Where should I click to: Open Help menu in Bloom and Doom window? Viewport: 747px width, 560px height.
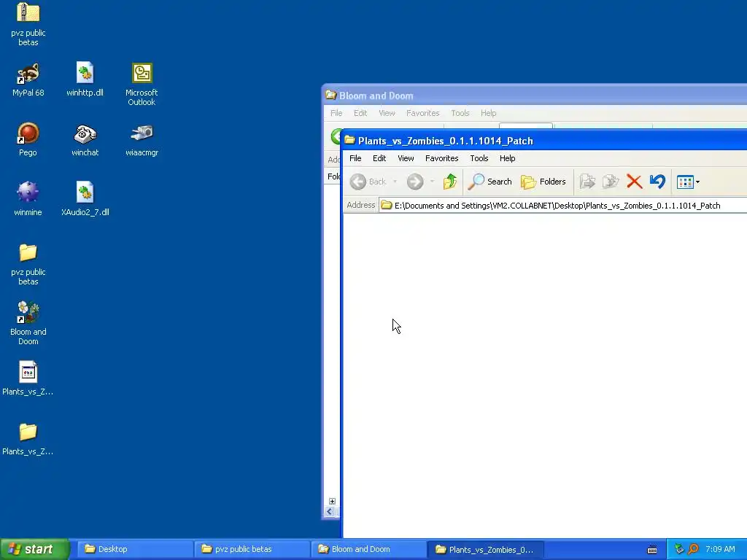click(x=488, y=113)
